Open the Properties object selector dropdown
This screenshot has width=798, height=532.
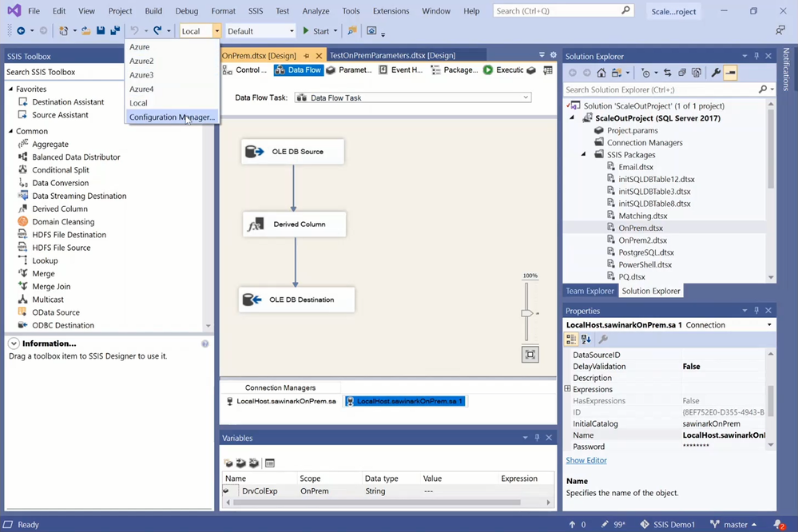pyautogui.click(x=769, y=325)
